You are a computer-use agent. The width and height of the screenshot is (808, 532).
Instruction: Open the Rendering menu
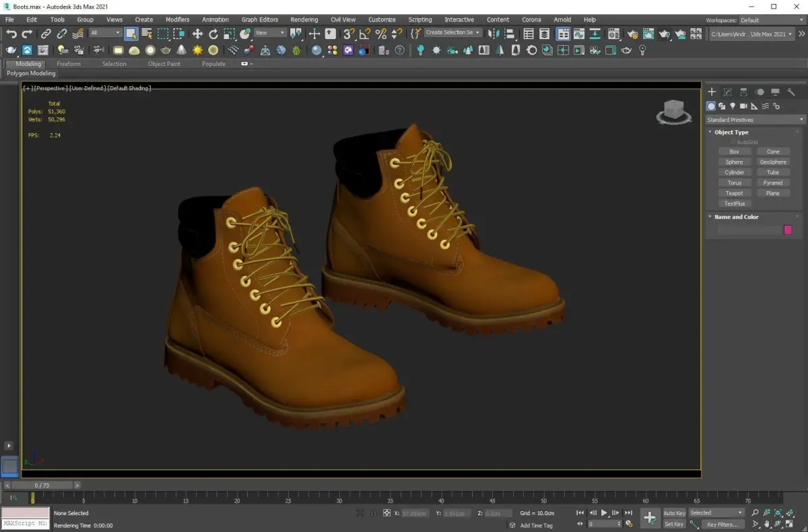pyautogui.click(x=304, y=20)
